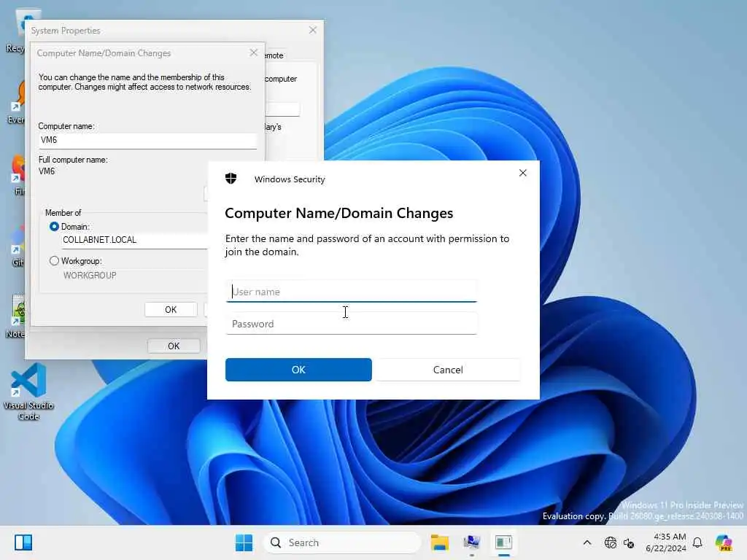Click OK in Computer Name/Domain Changes dialog
Screen dimensions: 747x560
(x=171, y=309)
